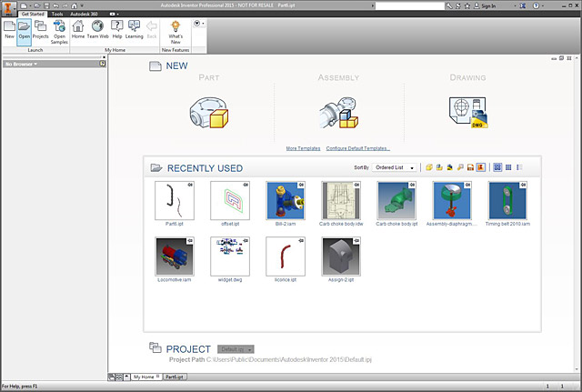Create a new Part from template icon

pyautogui.click(x=209, y=113)
